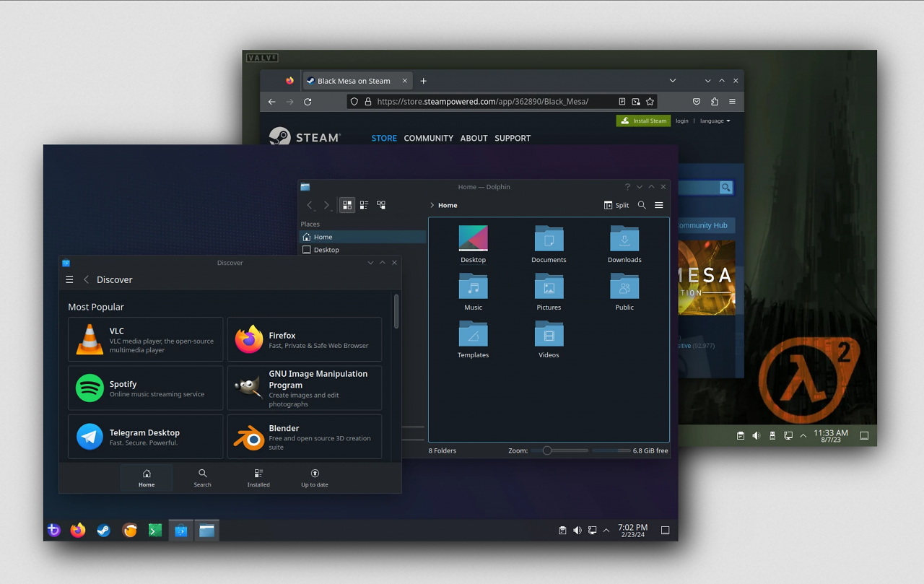924x584 pixels.
Task: Switch to the Up to date tab in Discover
Action: (x=315, y=478)
